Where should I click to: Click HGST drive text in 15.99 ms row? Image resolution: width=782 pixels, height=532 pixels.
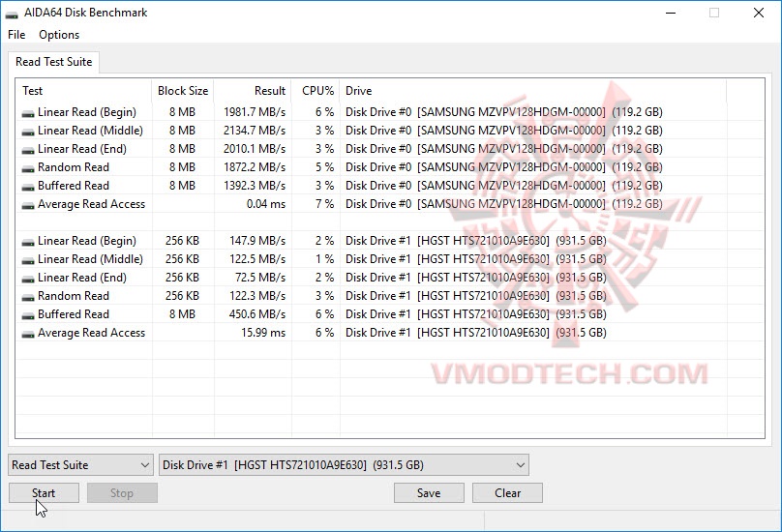tap(476, 333)
